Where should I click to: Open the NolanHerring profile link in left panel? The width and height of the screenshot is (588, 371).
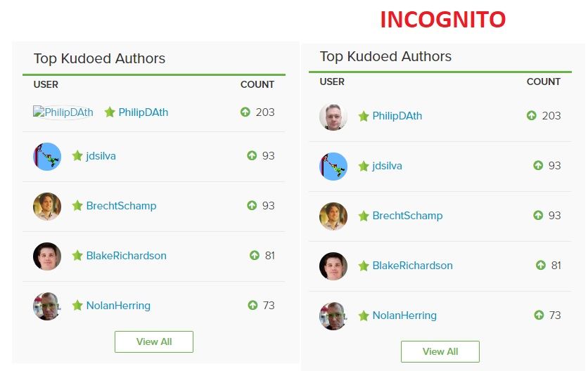(x=118, y=306)
